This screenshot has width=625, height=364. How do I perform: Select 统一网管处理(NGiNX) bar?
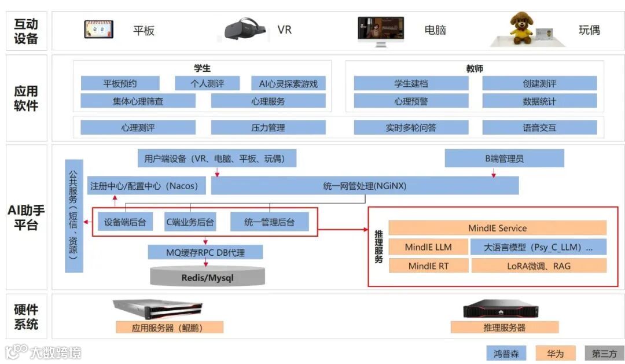tap(365, 185)
